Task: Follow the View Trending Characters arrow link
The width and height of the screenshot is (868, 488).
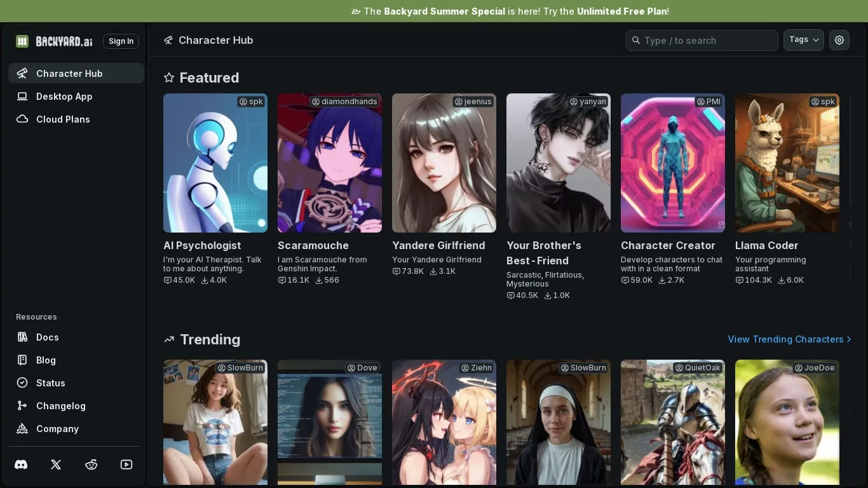Action: pos(789,339)
